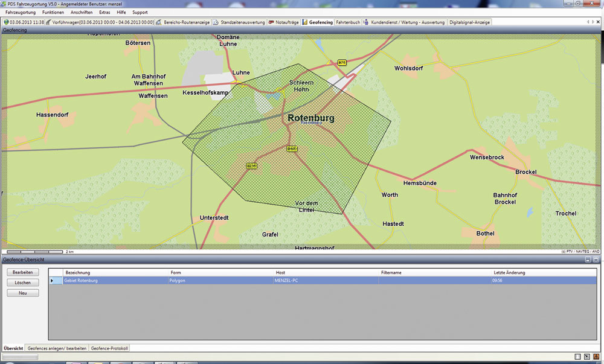Select the Gebiet Rotenburg cell
604x364 pixels.
[x=115, y=281]
